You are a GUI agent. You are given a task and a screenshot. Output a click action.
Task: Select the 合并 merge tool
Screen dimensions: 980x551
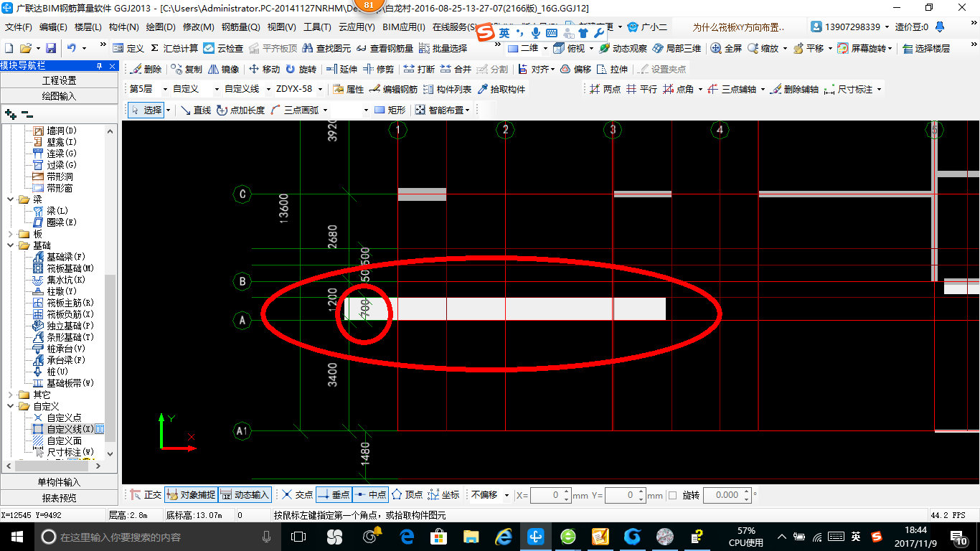pos(456,70)
